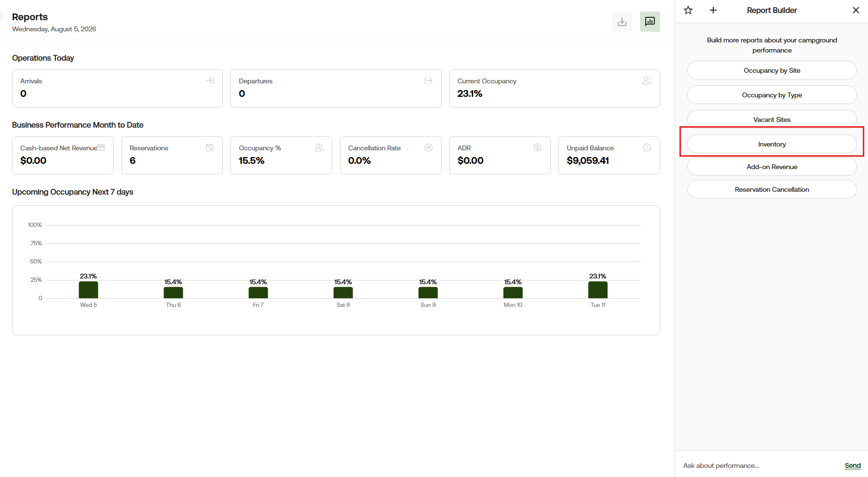Click the Wed 5 occupancy bar
This screenshot has width=868, height=477.
[88, 290]
